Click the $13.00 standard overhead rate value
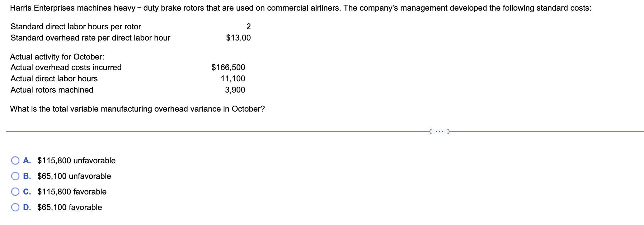This screenshot has height=225, width=644. click(238, 38)
